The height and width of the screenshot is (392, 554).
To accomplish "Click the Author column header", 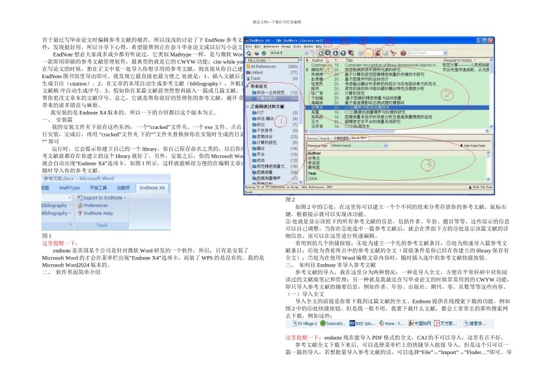I will (317, 61).
